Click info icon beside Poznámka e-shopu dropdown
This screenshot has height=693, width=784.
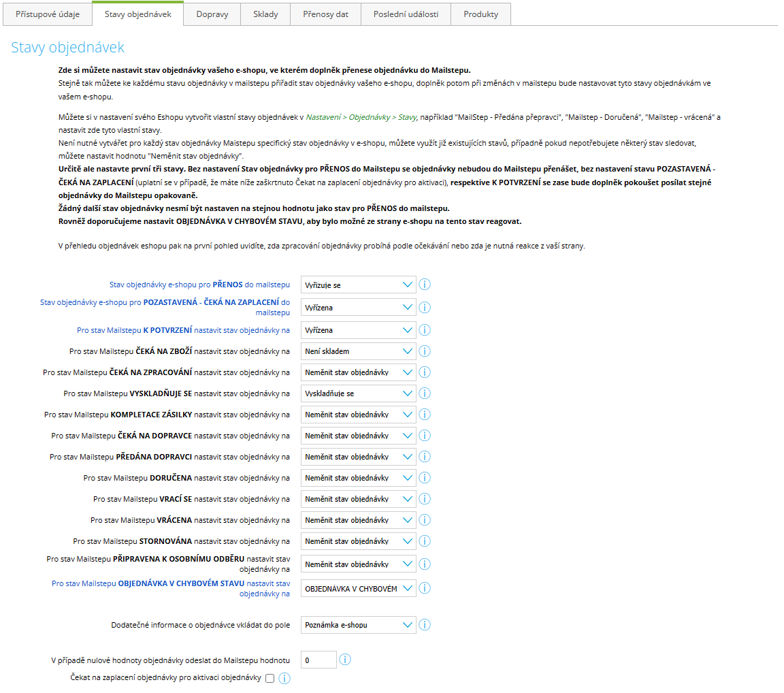pyautogui.click(x=425, y=625)
